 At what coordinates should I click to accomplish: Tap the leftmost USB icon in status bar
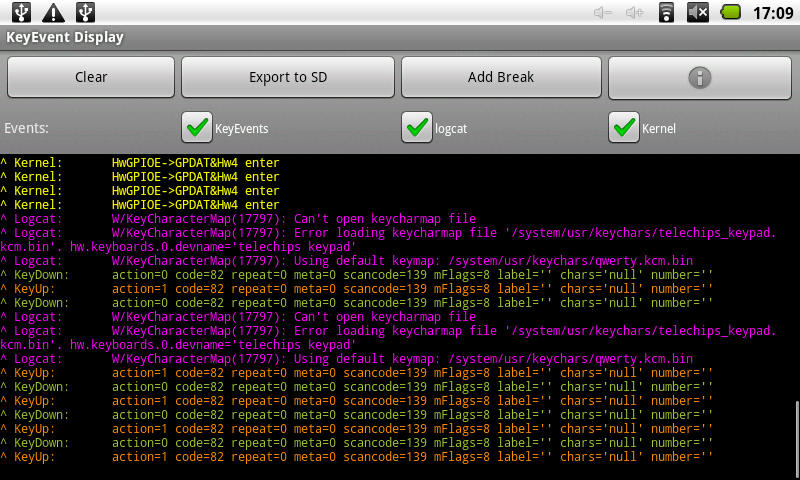pos(22,13)
